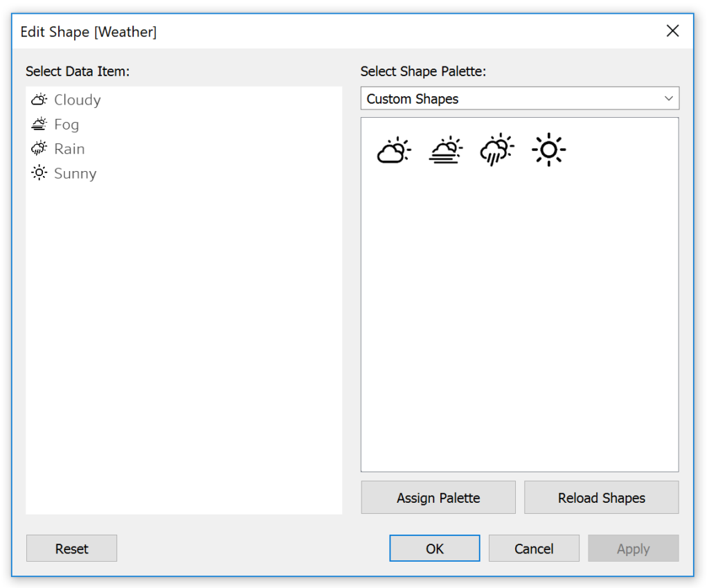The image size is (709, 588).
Task: Close the Edit Shape dialog
Action: (x=672, y=30)
